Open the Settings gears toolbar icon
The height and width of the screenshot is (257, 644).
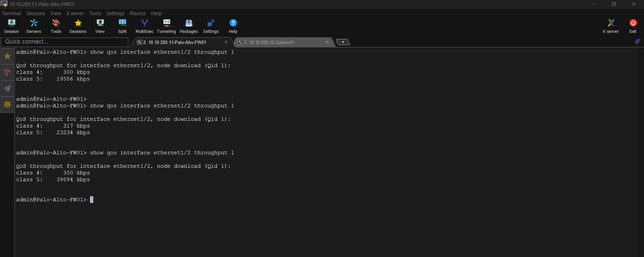(x=211, y=26)
